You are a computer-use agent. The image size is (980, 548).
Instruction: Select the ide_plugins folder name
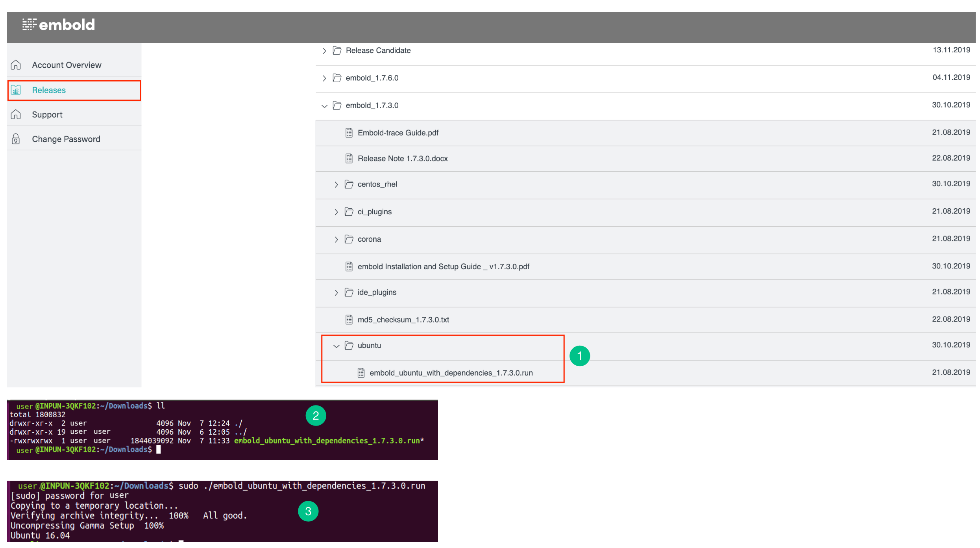(377, 293)
